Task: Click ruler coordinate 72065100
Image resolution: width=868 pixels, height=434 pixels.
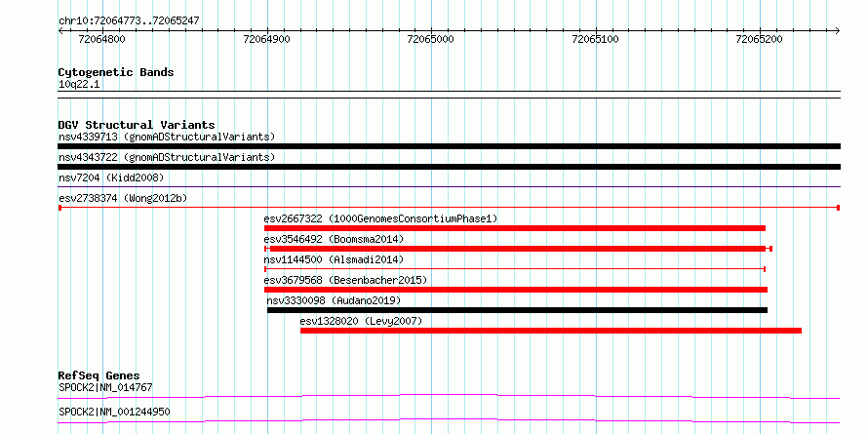Action: tap(596, 39)
